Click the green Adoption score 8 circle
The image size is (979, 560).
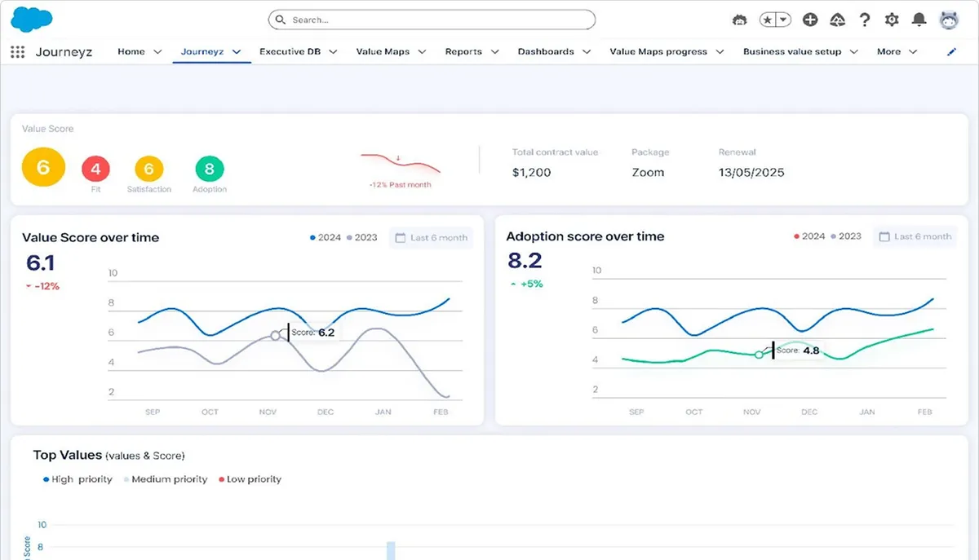pos(210,170)
